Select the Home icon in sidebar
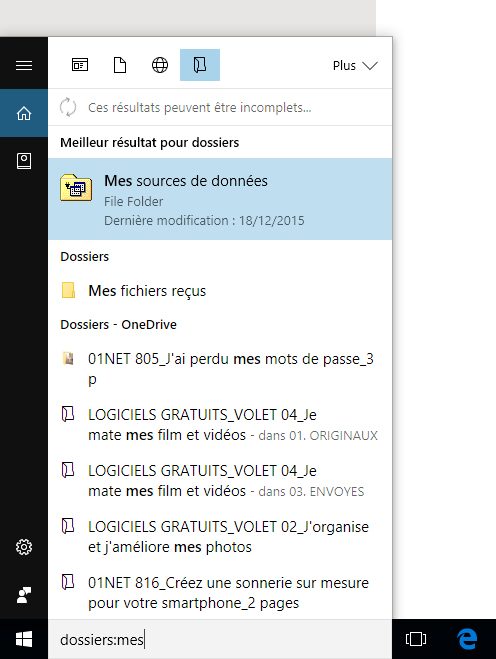The width and height of the screenshot is (496, 659). pos(24,113)
